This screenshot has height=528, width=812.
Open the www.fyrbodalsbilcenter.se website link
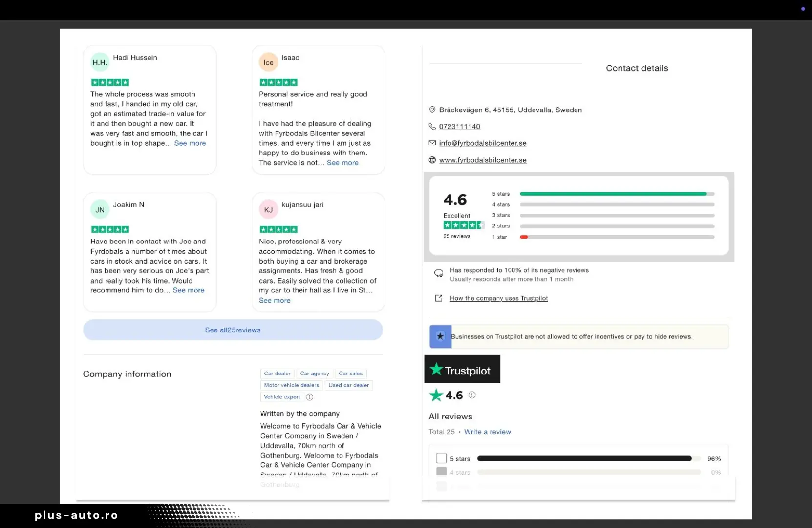483,160
